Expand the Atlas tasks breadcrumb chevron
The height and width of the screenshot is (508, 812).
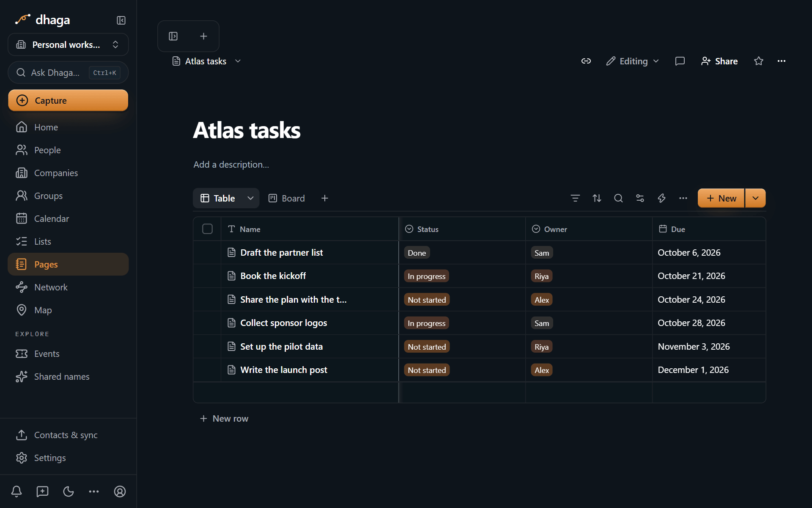point(238,61)
